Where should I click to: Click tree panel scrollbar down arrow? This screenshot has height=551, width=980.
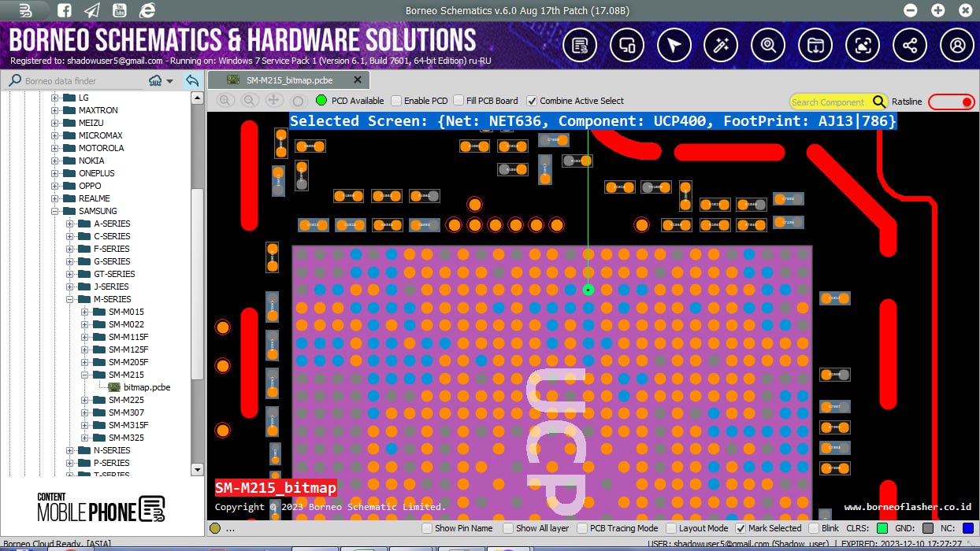(x=197, y=469)
